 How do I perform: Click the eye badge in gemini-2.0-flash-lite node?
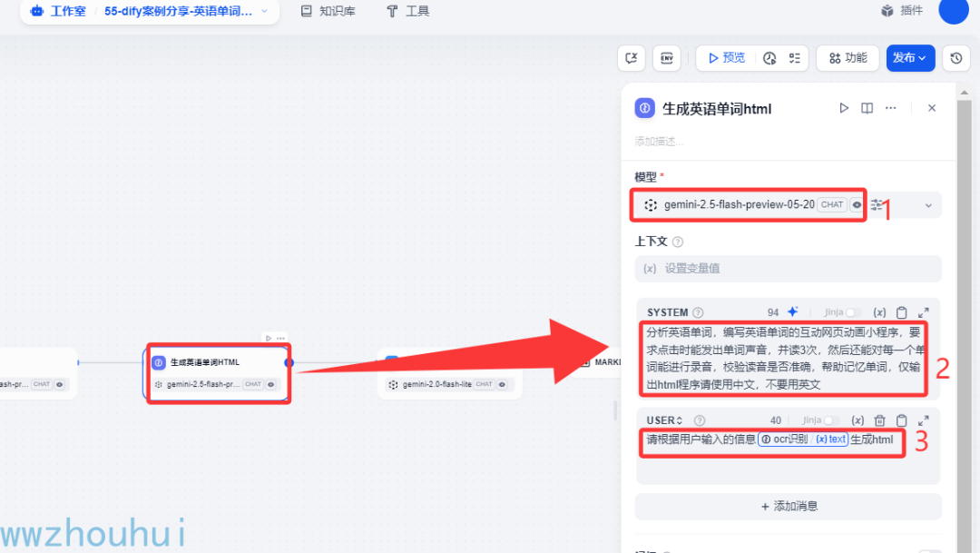click(502, 384)
